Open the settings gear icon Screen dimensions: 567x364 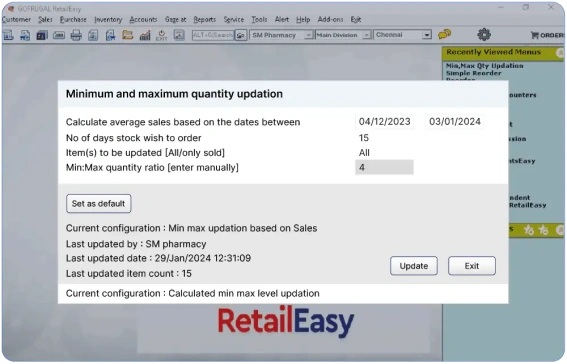(484, 35)
